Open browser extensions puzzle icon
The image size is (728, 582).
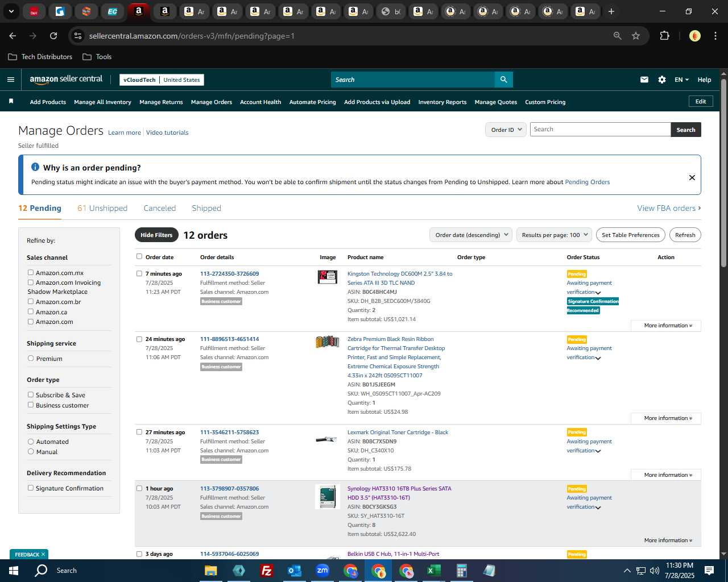pos(664,36)
